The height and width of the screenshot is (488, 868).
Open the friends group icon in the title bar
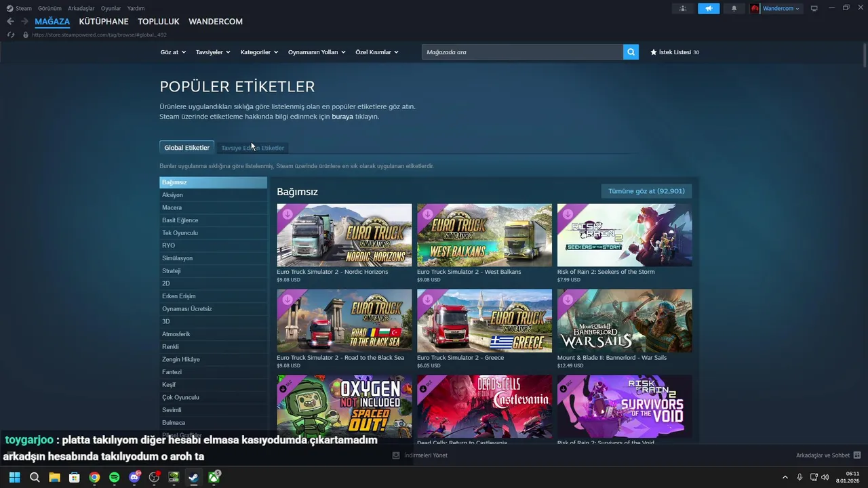pyautogui.click(x=682, y=8)
